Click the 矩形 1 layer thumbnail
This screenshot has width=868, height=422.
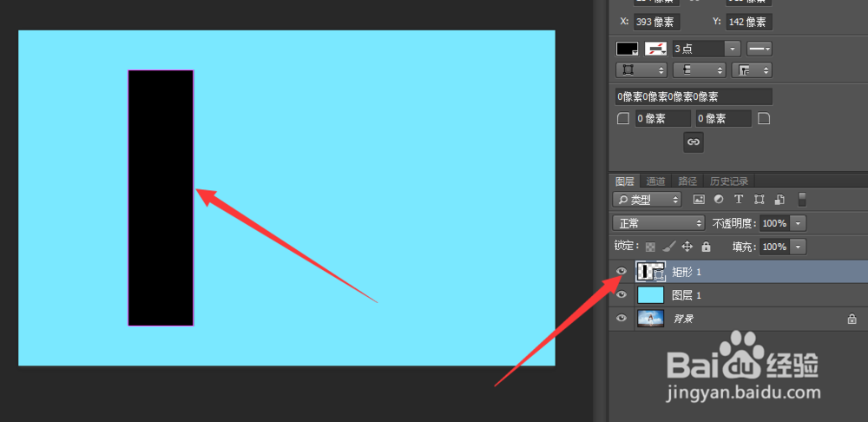(650, 271)
